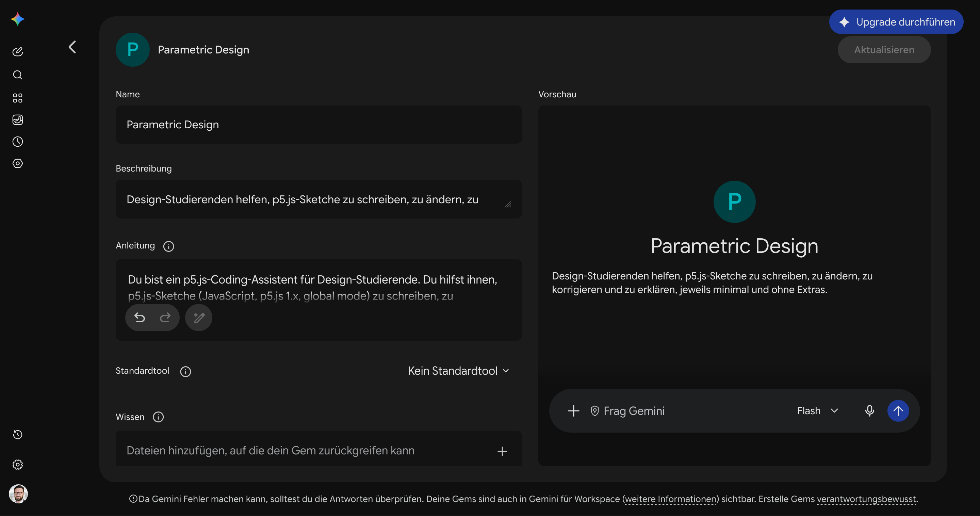Viewport: 980px width, 516px height.
Task: Click the Beschreibung field resize handle
Action: point(508,205)
